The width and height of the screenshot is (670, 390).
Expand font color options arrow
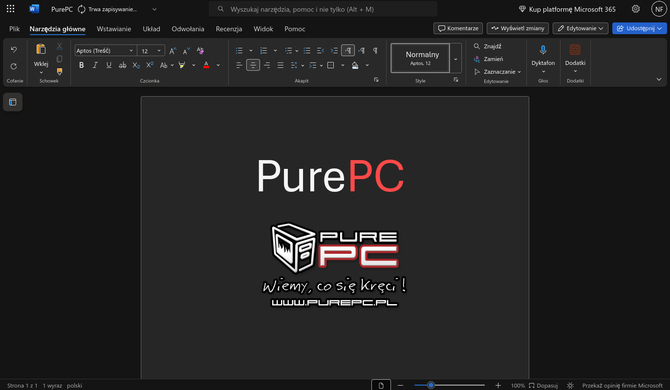pos(218,65)
